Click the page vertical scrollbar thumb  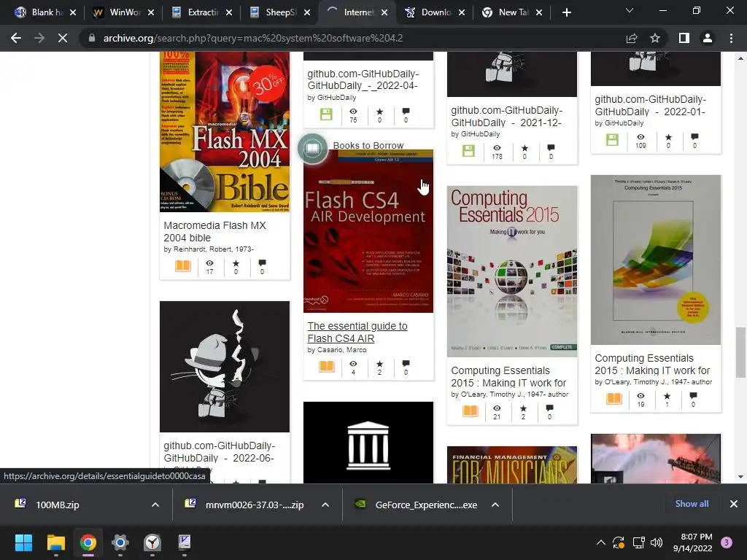point(740,352)
